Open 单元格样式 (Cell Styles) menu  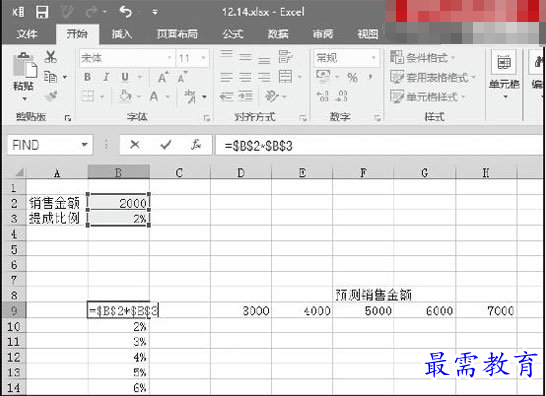[428, 96]
